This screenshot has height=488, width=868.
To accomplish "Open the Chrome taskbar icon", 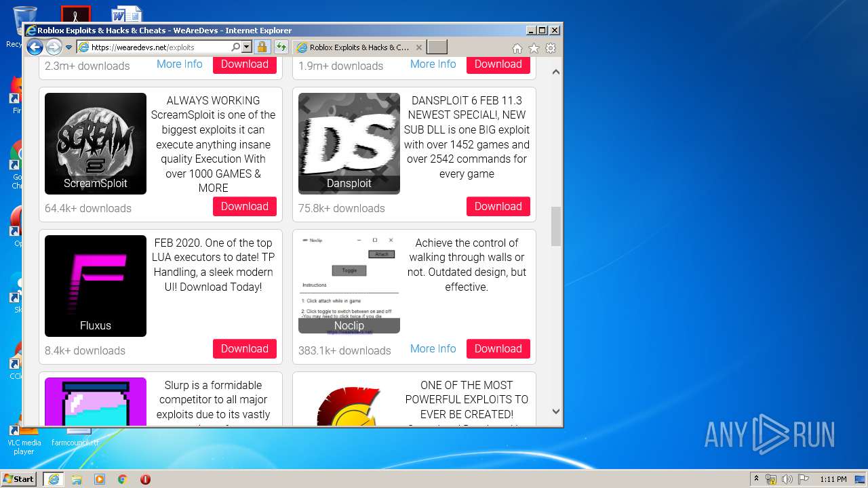I will pyautogui.click(x=123, y=479).
